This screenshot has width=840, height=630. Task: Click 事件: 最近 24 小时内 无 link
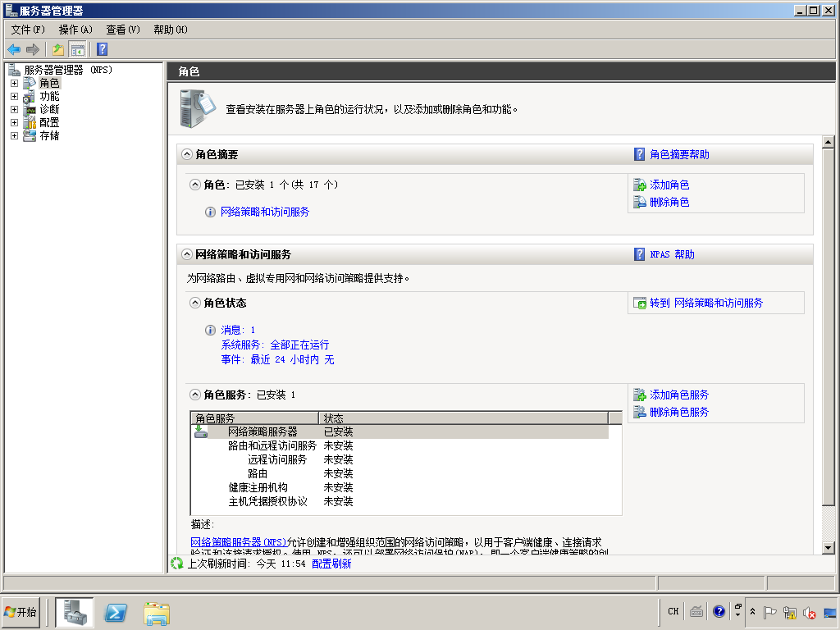click(277, 359)
